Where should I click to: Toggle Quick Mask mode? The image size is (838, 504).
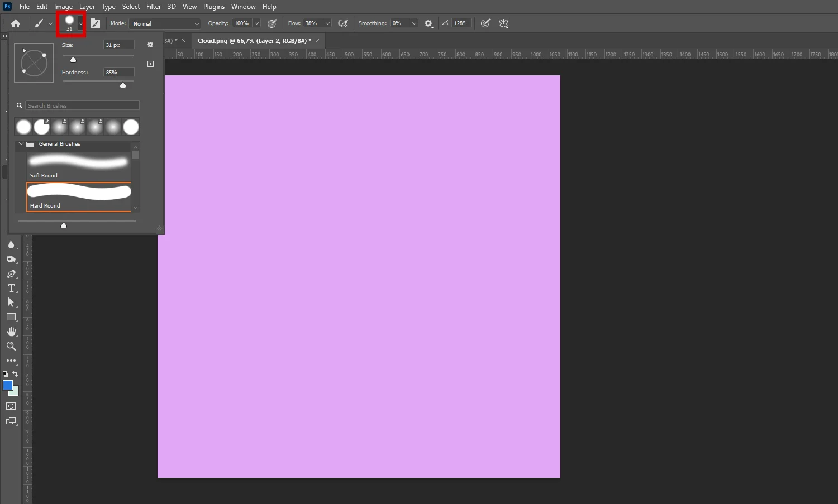(11, 406)
